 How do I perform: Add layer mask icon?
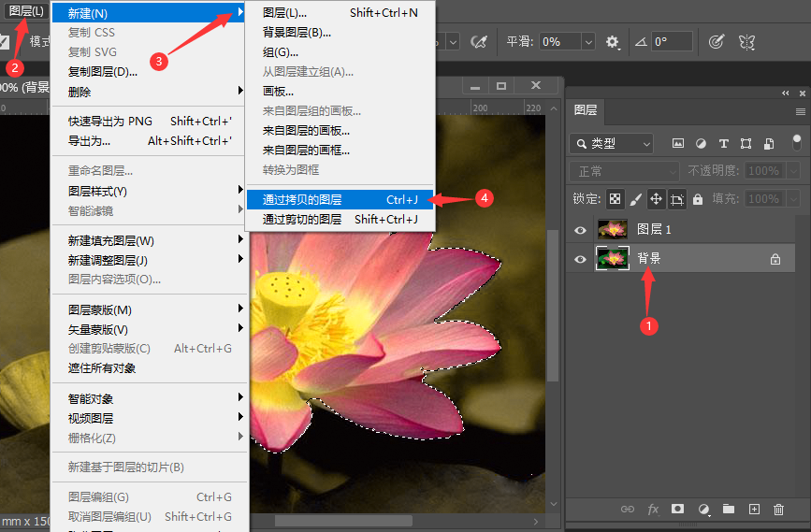[677, 510]
